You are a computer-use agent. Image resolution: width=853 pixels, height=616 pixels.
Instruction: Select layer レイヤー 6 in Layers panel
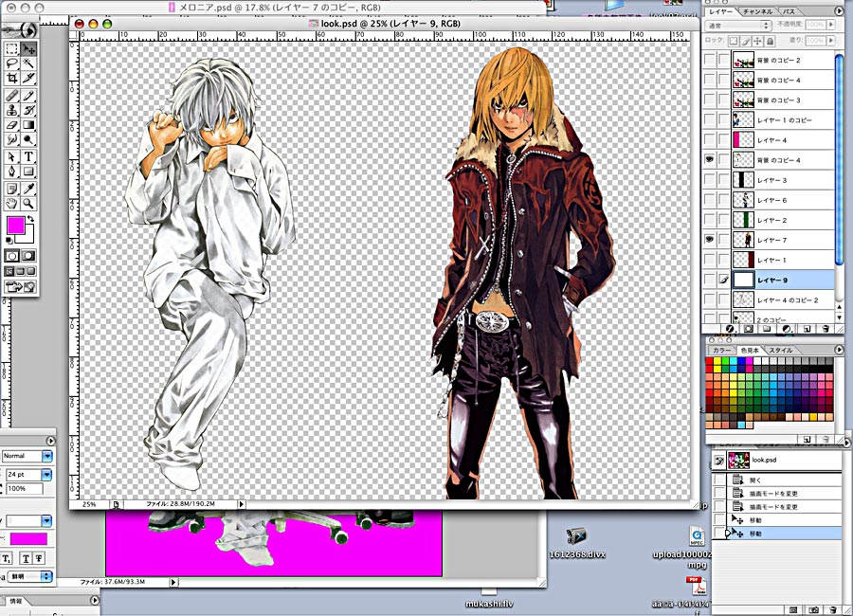[782, 200]
